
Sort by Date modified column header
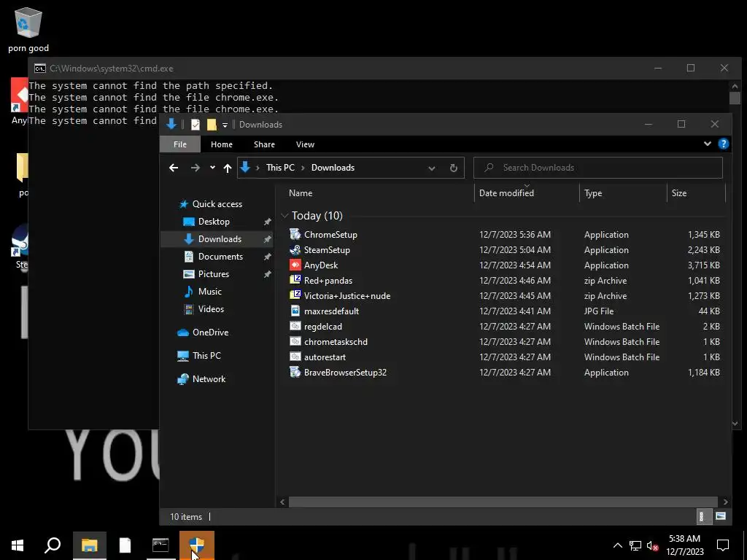[506, 192]
